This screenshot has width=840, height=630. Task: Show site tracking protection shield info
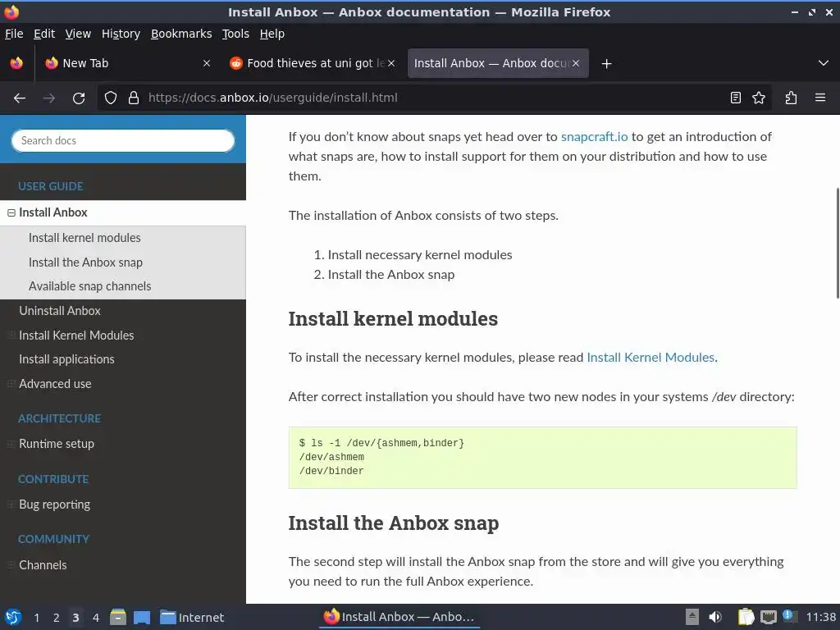112,98
